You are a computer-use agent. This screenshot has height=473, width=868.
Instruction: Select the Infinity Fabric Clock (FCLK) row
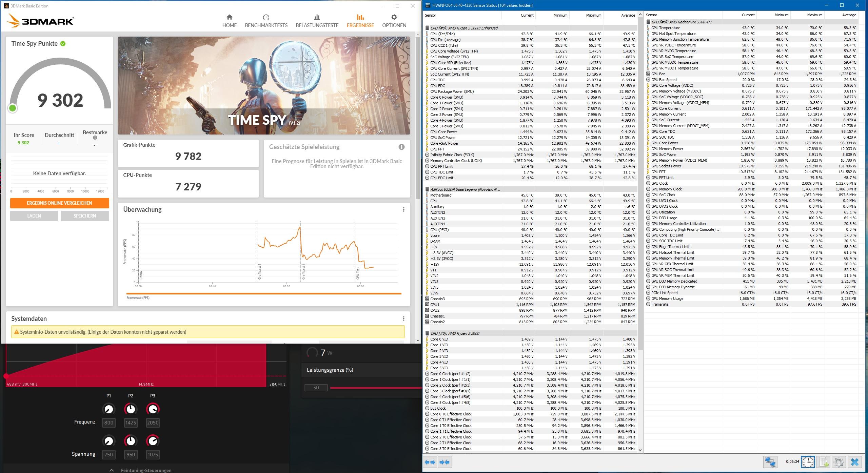pos(531,155)
